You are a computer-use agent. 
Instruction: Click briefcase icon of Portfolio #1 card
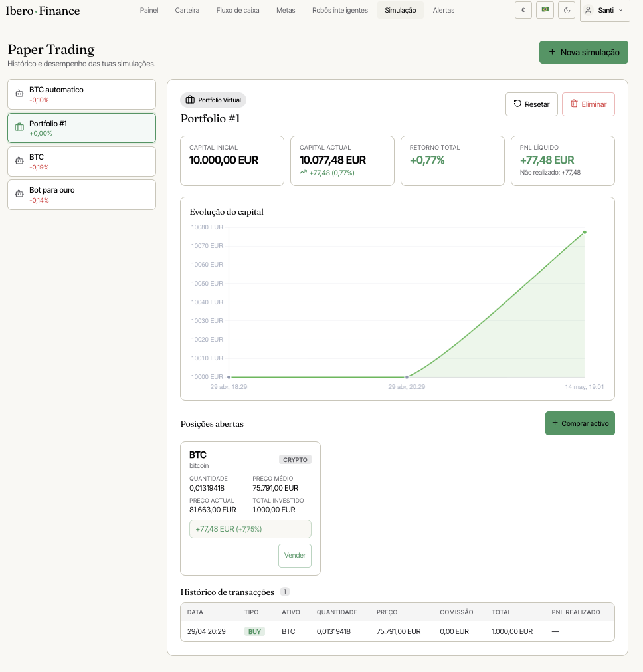point(19,127)
